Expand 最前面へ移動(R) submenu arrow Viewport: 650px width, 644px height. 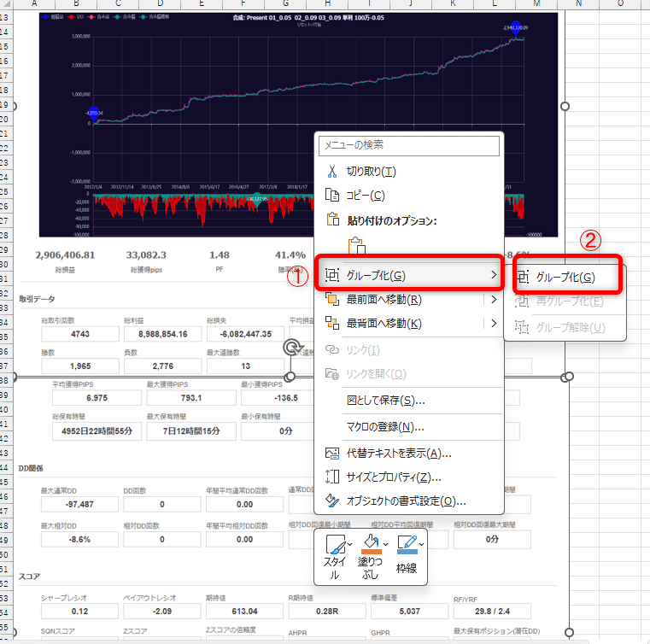(x=494, y=299)
